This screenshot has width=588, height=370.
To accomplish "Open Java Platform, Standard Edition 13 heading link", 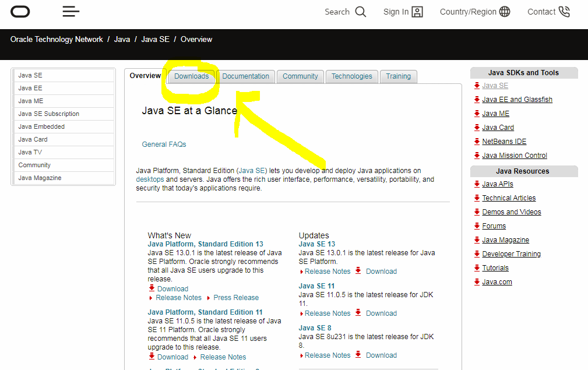I will coord(206,244).
